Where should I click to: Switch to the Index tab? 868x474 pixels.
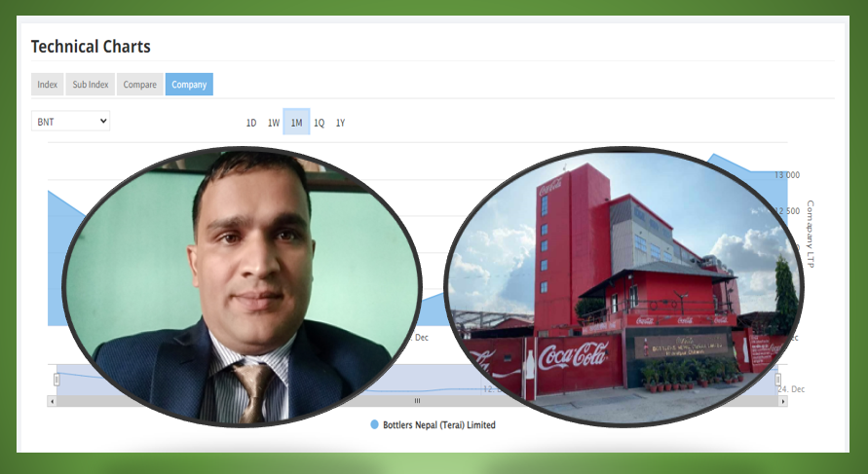(x=47, y=85)
